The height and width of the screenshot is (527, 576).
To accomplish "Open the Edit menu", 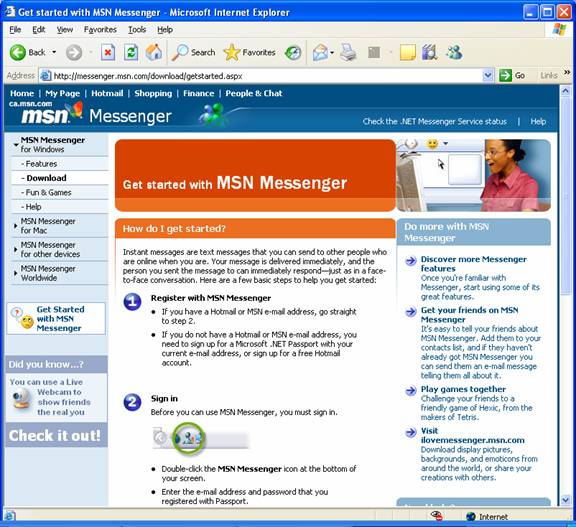I will [x=39, y=30].
